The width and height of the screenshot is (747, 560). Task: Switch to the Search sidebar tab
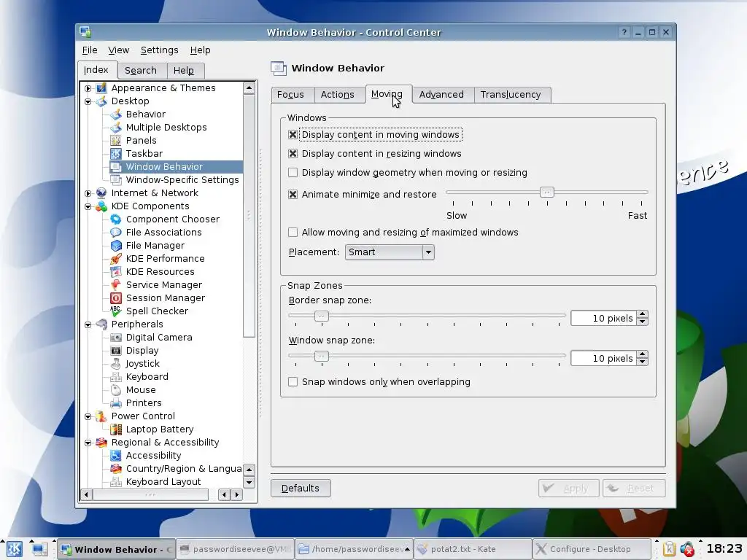tap(141, 71)
